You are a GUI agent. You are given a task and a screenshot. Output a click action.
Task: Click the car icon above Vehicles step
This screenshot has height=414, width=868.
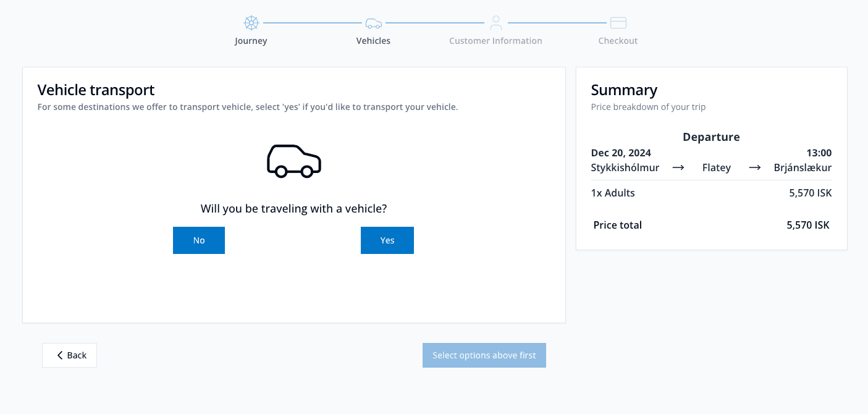pyautogui.click(x=373, y=23)
